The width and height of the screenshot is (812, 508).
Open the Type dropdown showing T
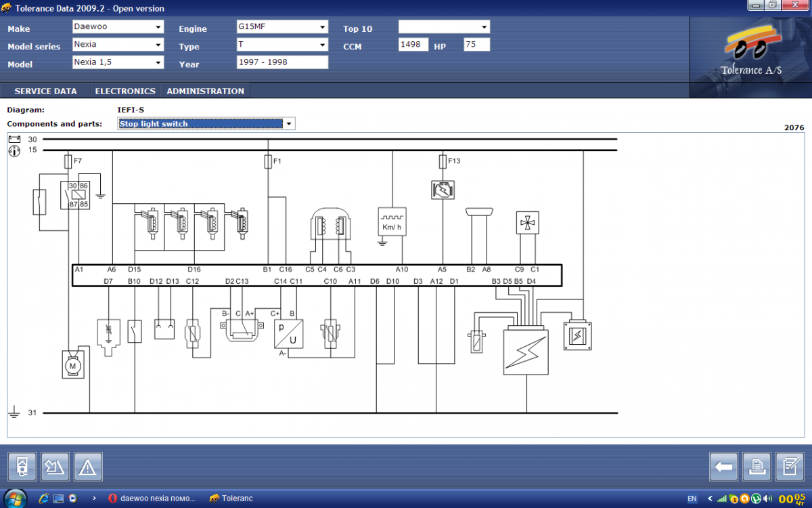click(x=282, y=45)
